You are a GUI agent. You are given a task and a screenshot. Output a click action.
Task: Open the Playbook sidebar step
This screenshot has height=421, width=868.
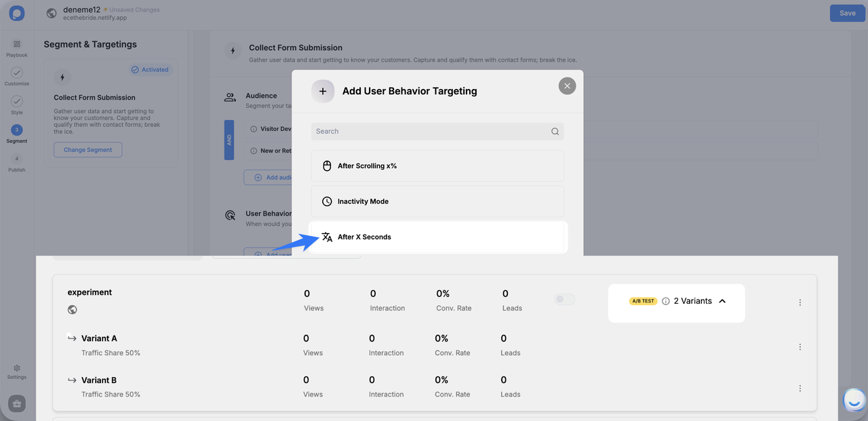(x=17, y=48)
